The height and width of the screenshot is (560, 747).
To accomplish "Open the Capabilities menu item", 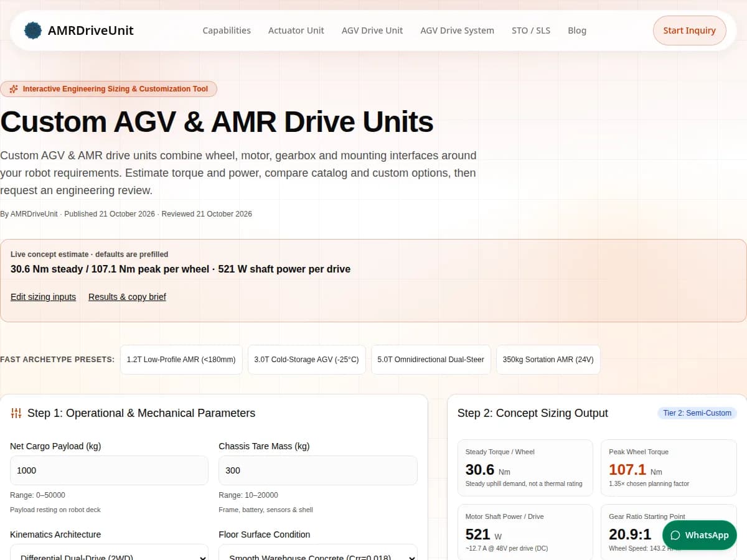I will (x=227, y=30).
